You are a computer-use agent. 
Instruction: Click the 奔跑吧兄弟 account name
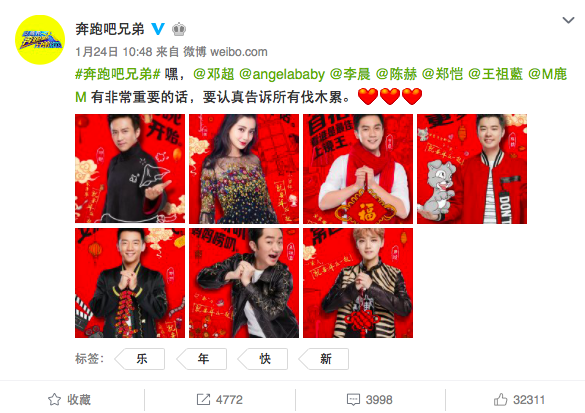point(110,29)
